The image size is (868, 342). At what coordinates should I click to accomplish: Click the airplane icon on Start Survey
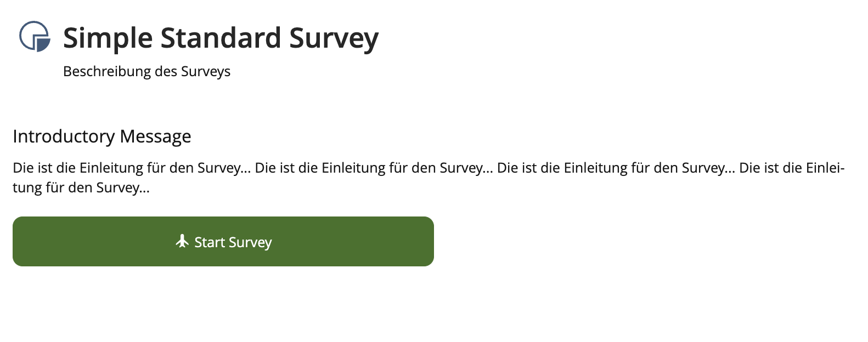(182, 241)
